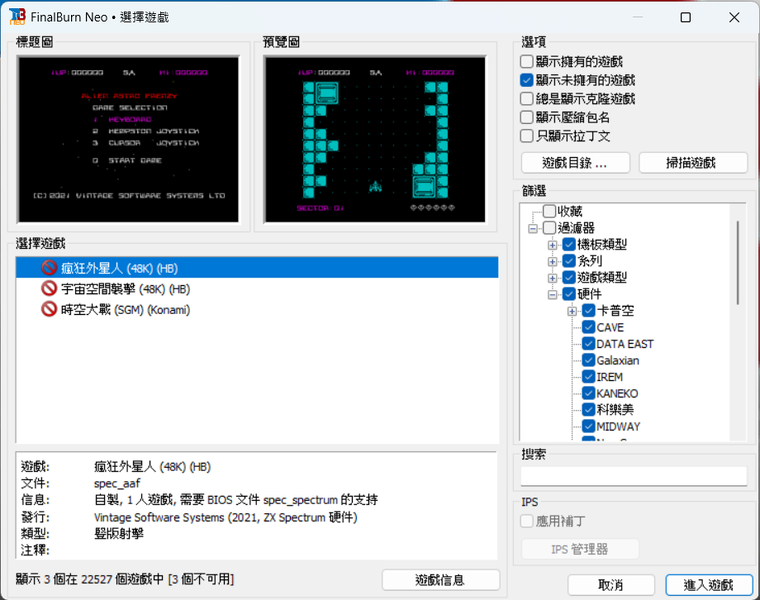Image resolution: width=760 pixels, height=600 pixels.
Task: Tick the 收藏 filter checkbox
Action: [549, 211]
